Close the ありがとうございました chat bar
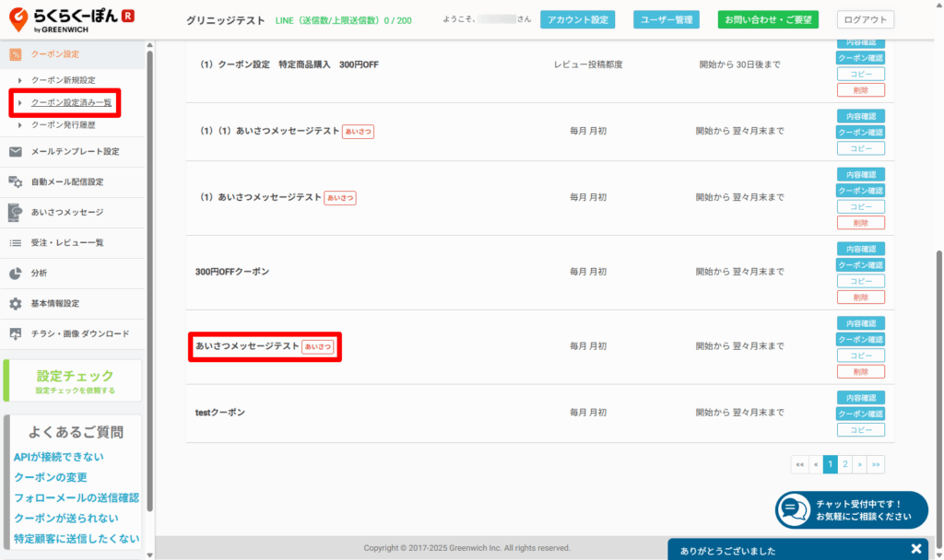Image resolution: width=944 pixels, height=560 pixels. [915, 549]
